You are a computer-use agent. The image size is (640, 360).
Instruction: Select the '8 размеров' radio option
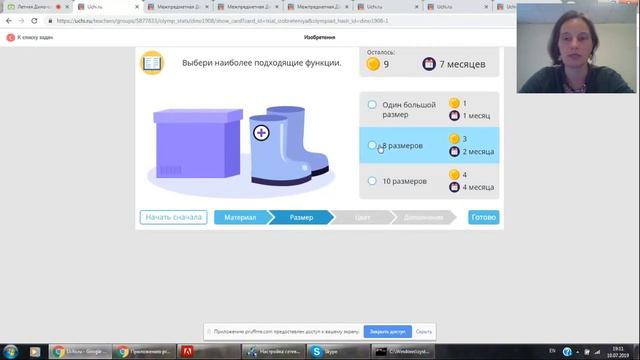[372, 145]
